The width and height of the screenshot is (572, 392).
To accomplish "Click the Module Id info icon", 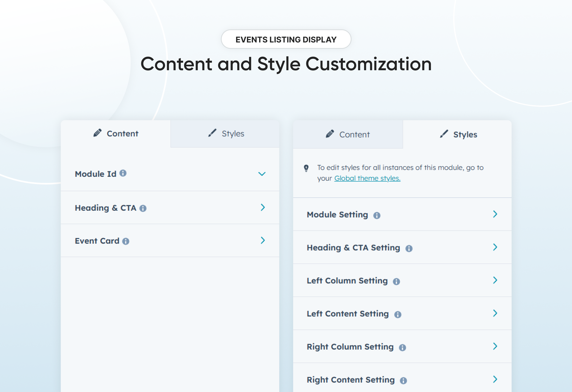I will [123, 173].
